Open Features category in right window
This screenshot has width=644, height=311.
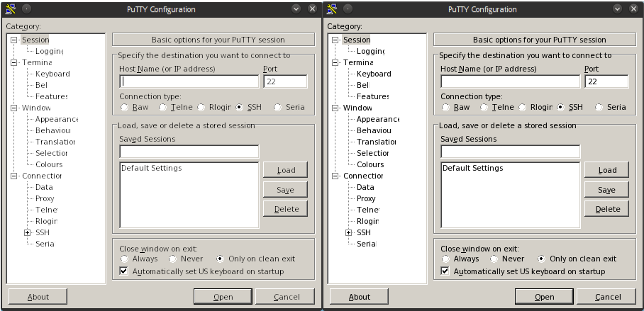tap(372, 96)
